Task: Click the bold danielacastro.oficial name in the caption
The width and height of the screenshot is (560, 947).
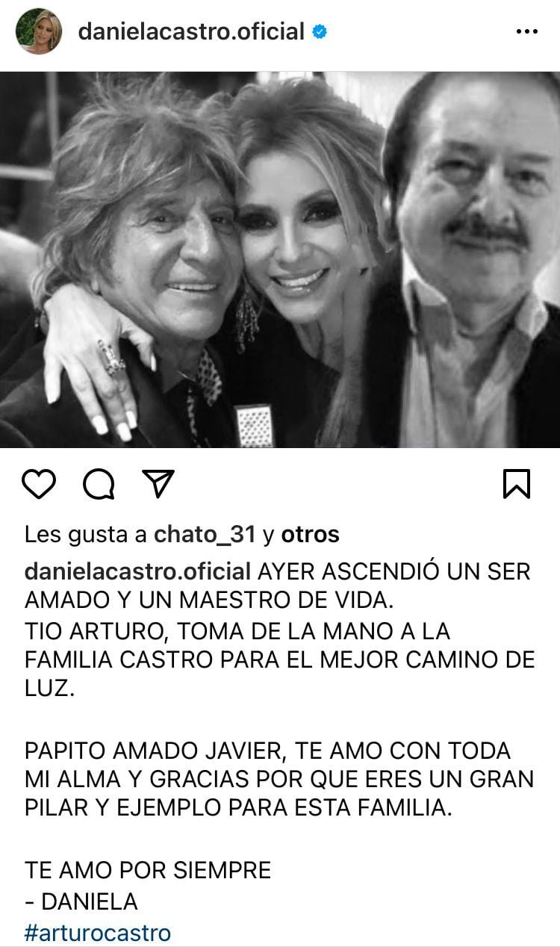Action: click(137, 572)
